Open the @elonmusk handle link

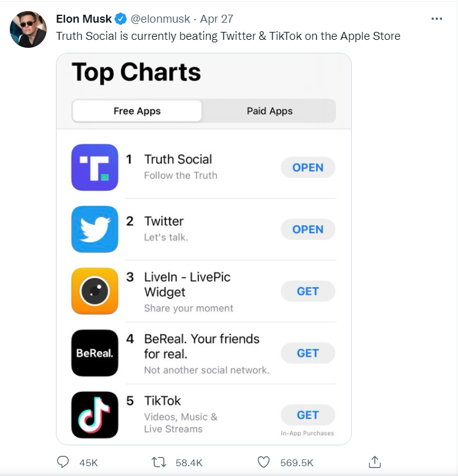point(160,19)
